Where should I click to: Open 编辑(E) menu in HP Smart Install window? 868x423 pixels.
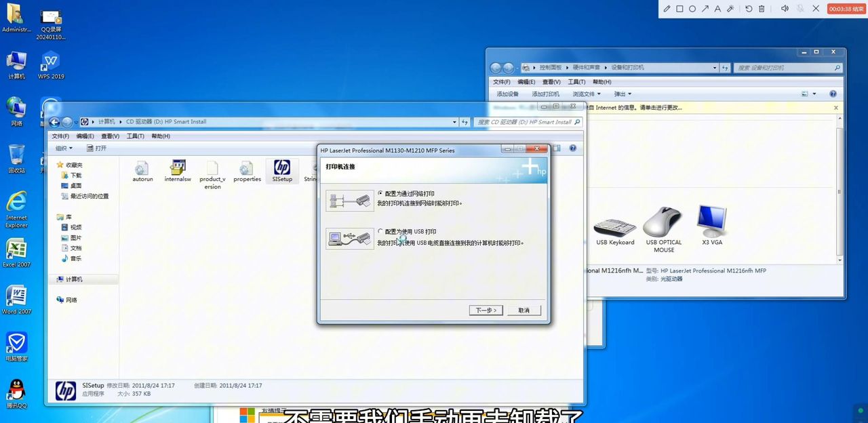[x=85, y=136]
